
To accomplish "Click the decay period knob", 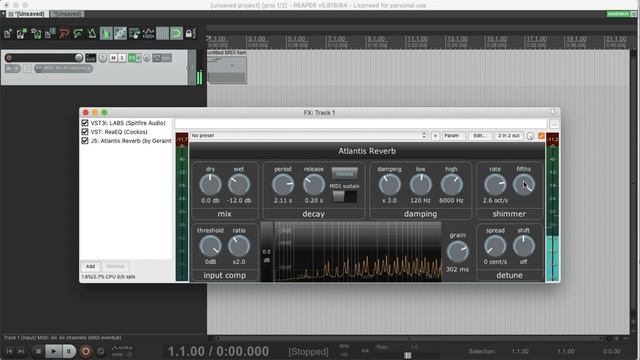I will (283, 184).
